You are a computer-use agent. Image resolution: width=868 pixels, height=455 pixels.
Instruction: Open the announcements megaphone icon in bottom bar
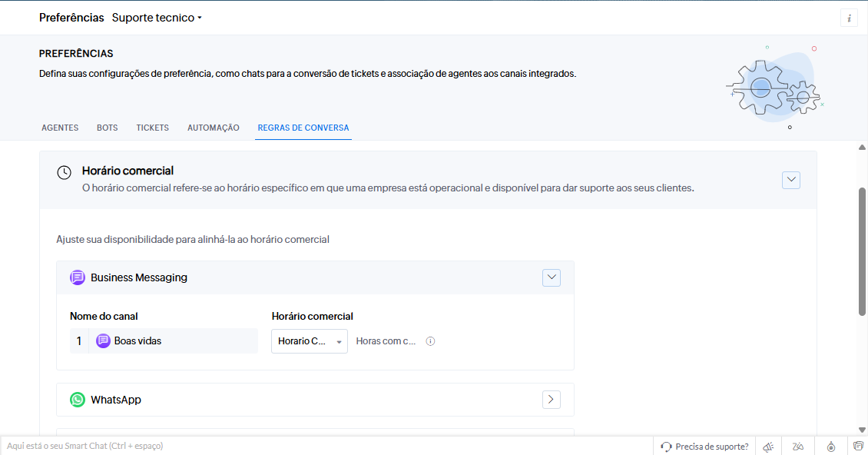tap(767, 447)
